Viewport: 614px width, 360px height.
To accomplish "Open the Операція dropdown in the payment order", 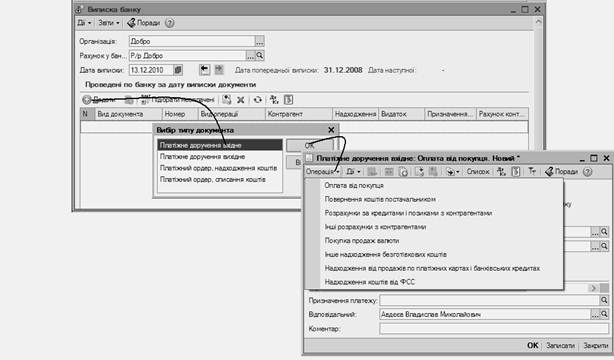I will [x=322, y=172].
